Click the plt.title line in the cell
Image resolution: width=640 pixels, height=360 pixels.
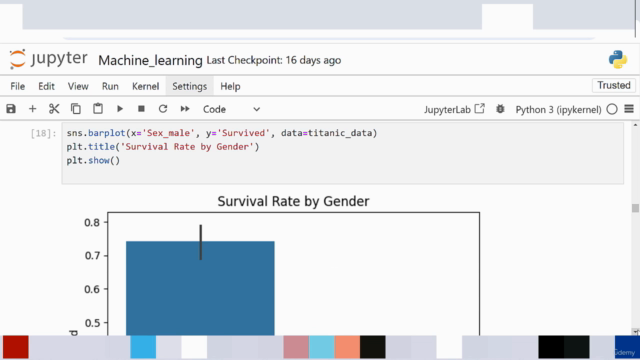[163, 147]
